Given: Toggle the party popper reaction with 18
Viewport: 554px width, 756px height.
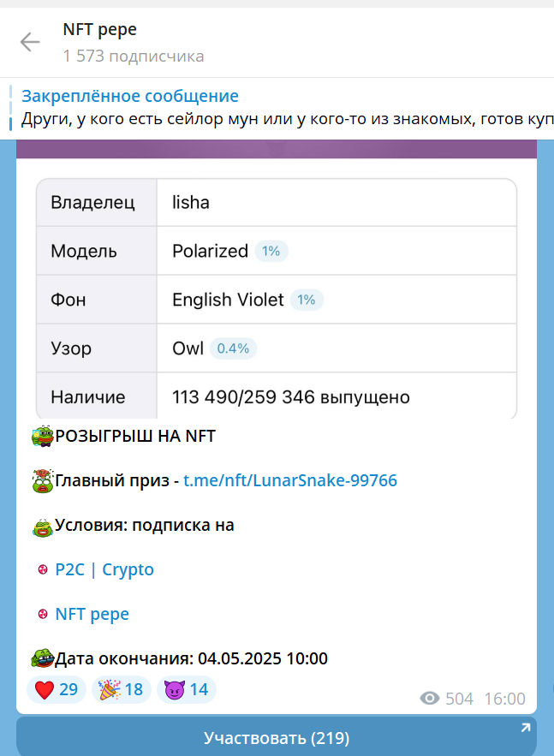Looking at the screenshot, I should (x=121, y=689).
